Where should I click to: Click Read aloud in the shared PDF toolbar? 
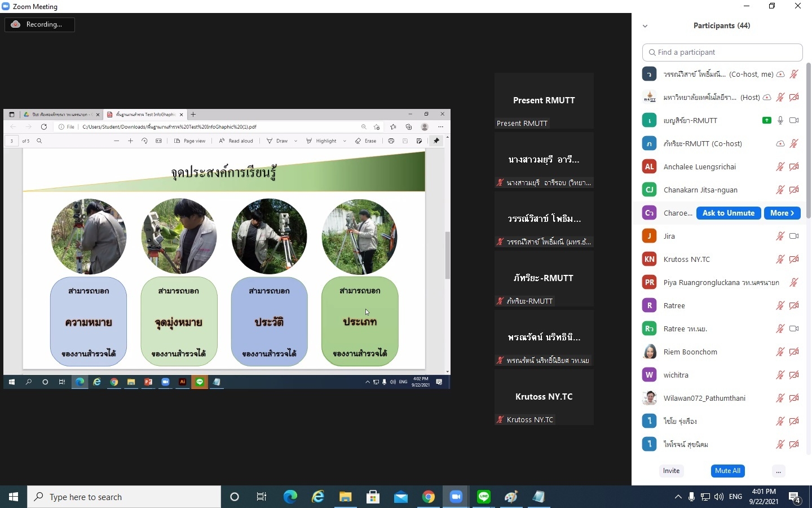tap(236, 141)
